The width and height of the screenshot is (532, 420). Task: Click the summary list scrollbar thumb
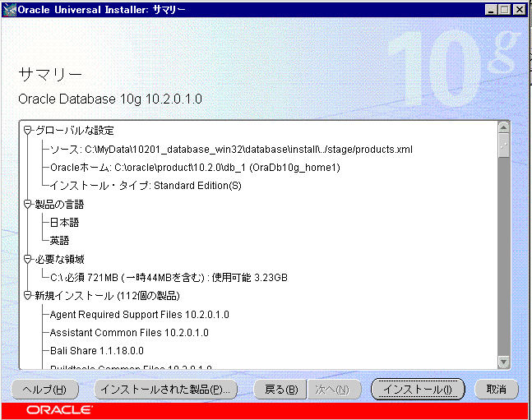pyautogui.click(x=503, y=145)
